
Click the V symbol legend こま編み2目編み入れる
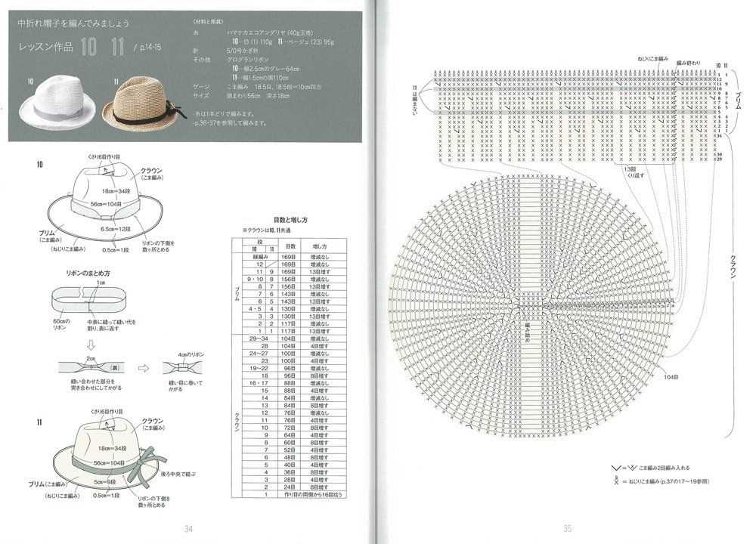tap(650, 468)
